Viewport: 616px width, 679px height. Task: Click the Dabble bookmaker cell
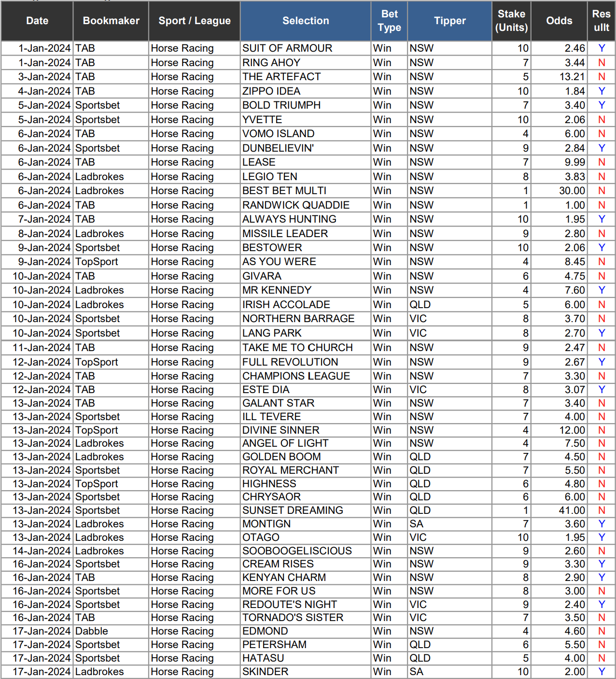[111, 631]
